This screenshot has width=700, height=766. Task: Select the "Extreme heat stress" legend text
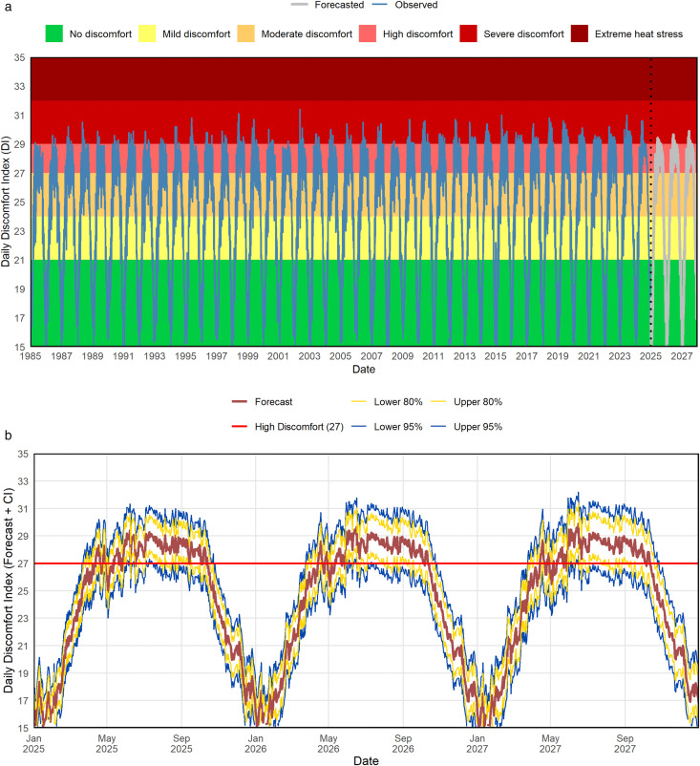639,34
